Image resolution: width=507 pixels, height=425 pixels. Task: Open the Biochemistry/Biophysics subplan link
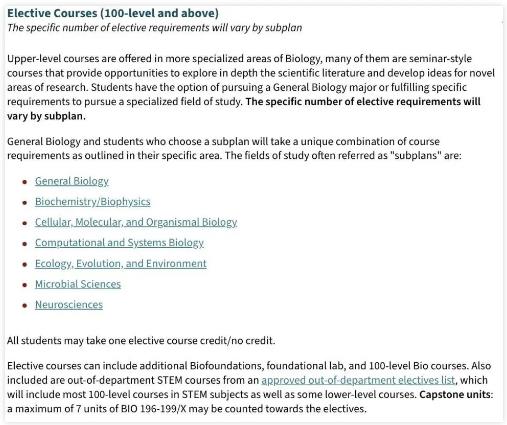[93, 202]
